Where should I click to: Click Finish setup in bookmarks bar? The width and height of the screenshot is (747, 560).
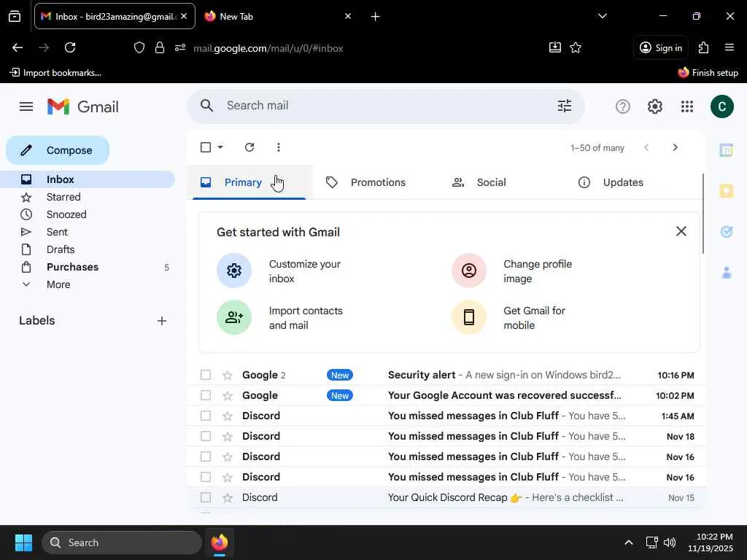(708, 73)
